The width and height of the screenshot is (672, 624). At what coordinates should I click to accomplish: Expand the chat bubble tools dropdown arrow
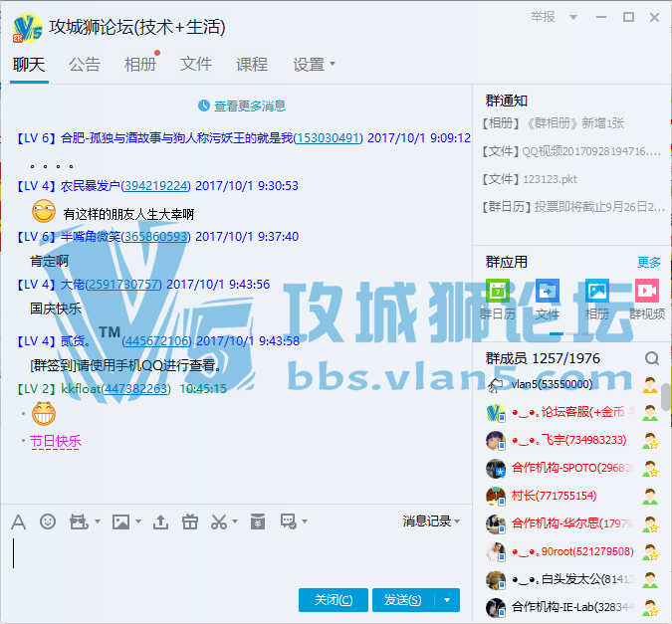305,521
